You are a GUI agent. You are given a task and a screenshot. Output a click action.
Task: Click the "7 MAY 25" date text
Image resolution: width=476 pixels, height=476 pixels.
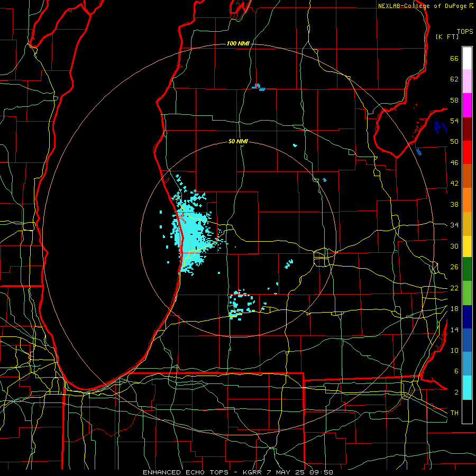point(286,472)
